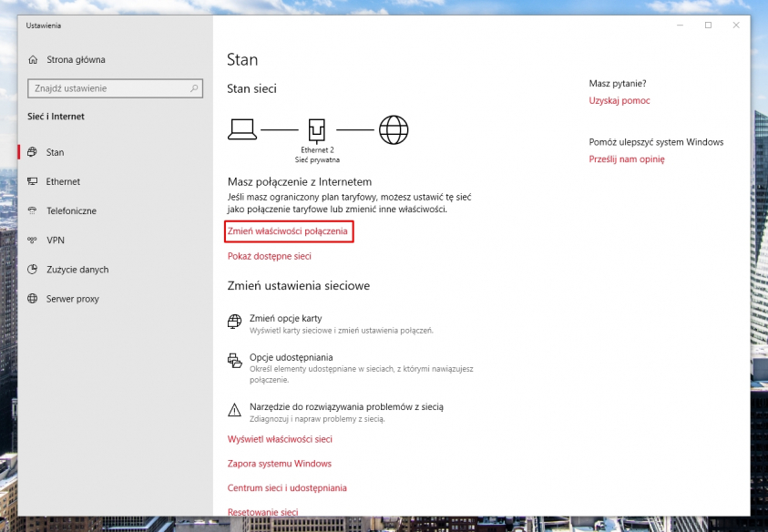Focus the Znajdź ustawienie search field
The height and width of the screenshot is (532, 768).
(x=108, y=88)
